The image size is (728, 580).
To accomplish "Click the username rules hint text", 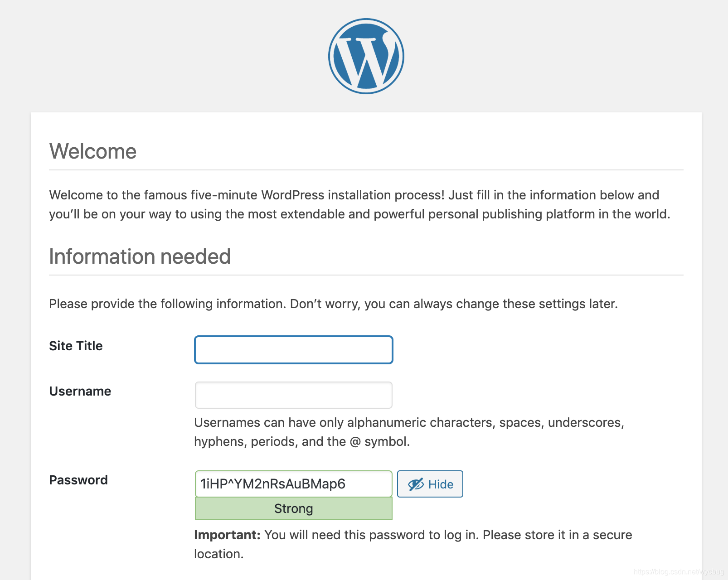I will pos(409,432).
